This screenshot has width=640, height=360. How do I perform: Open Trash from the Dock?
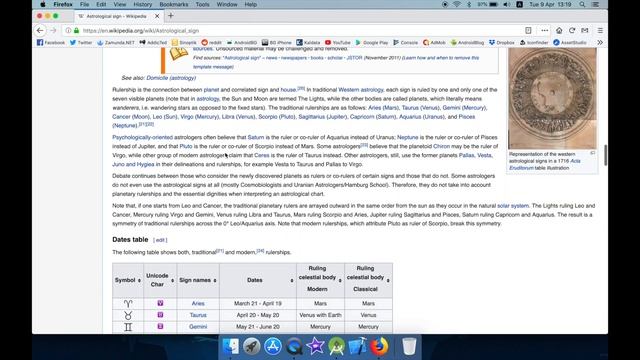coord(409,347)
